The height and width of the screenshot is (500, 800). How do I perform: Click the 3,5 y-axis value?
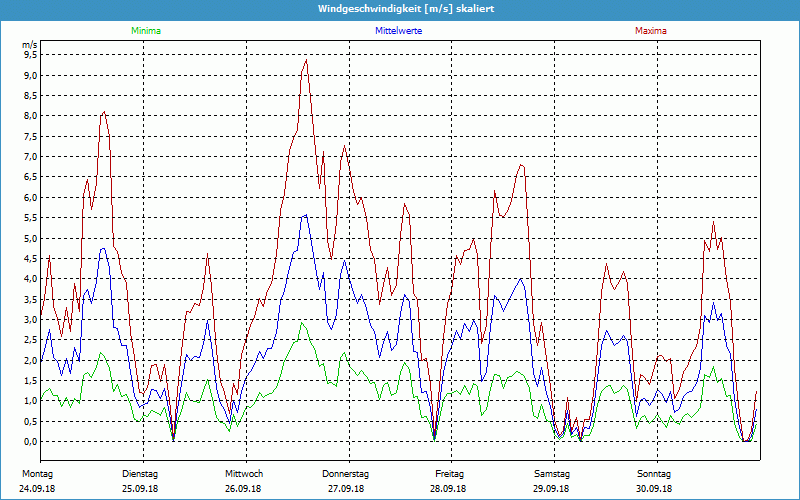(x=31, y=299)
